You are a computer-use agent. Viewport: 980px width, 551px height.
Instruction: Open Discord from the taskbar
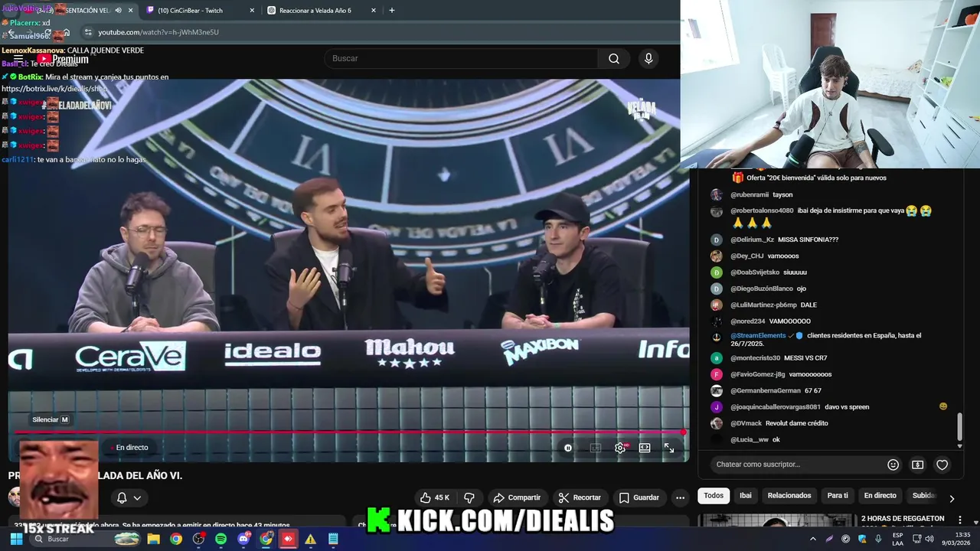click(x=243, y=539)
